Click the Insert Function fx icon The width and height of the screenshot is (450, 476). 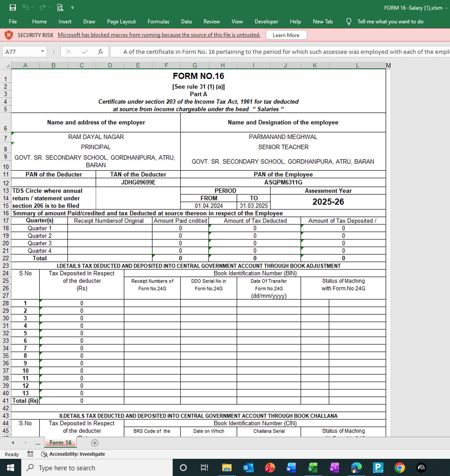coord(100,52)
